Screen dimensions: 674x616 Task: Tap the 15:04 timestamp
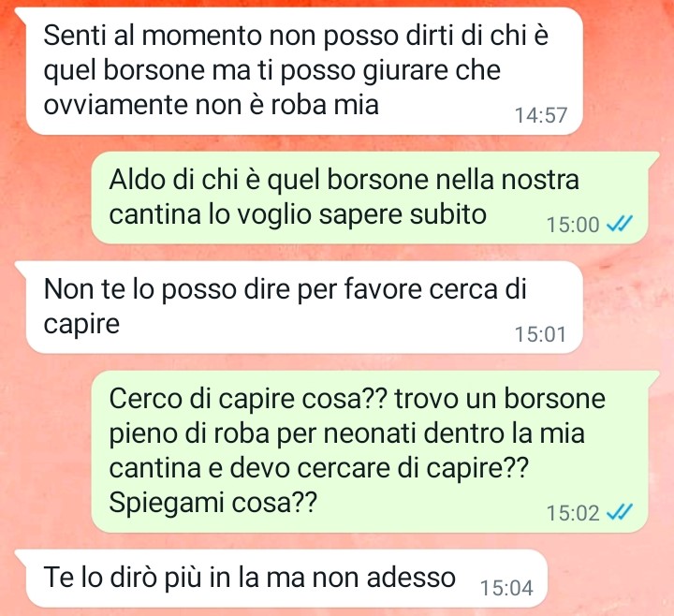(506, 588)
